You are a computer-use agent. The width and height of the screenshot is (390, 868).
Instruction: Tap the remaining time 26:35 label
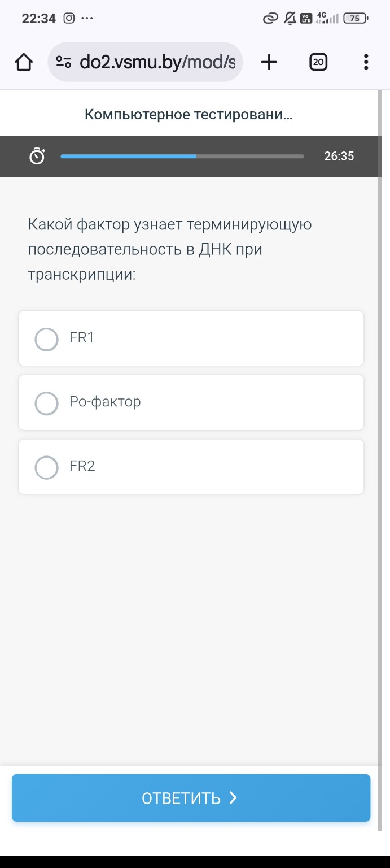(339, 156)
